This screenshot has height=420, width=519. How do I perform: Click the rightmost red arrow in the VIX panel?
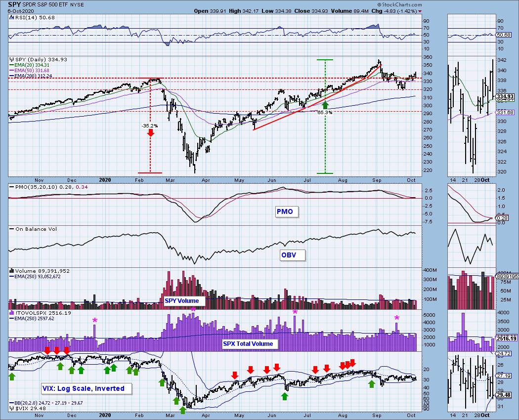(x=352, y=363)
